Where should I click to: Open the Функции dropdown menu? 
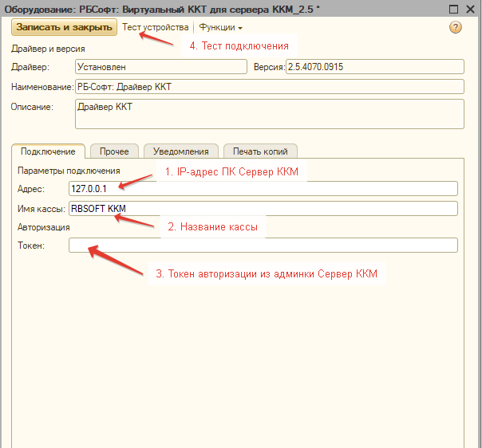tap(220, 27)
